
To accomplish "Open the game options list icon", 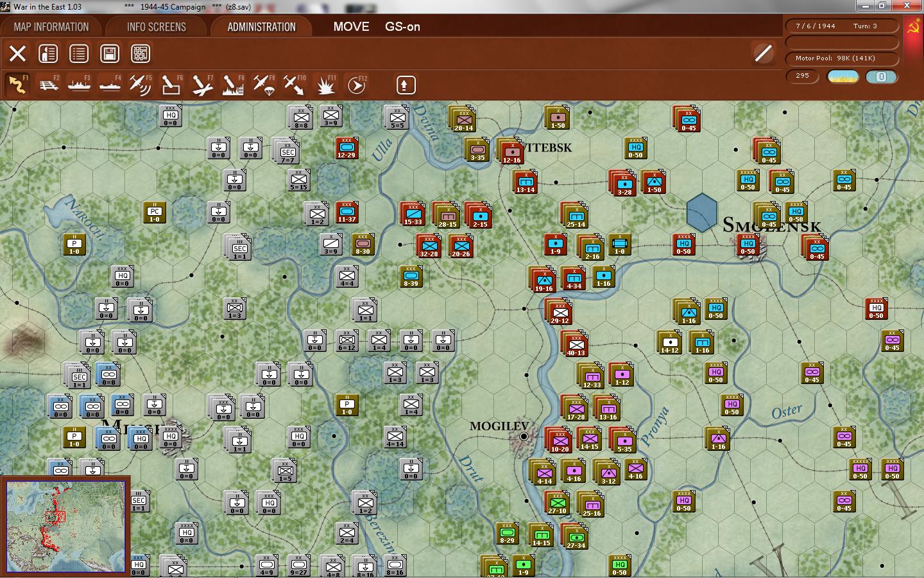I will pyautogui.click(x=79, y=53).
